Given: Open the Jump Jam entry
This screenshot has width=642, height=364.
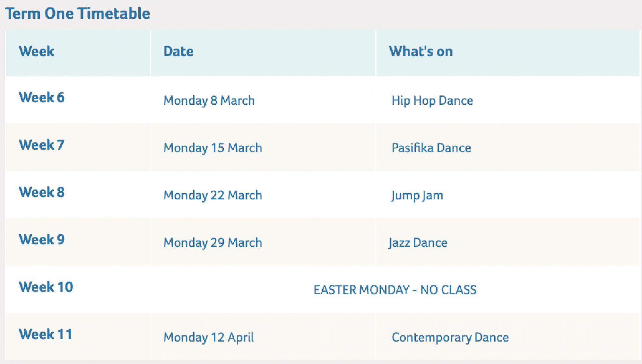Looking at the screenshot, I should click(x=417, y=195).
